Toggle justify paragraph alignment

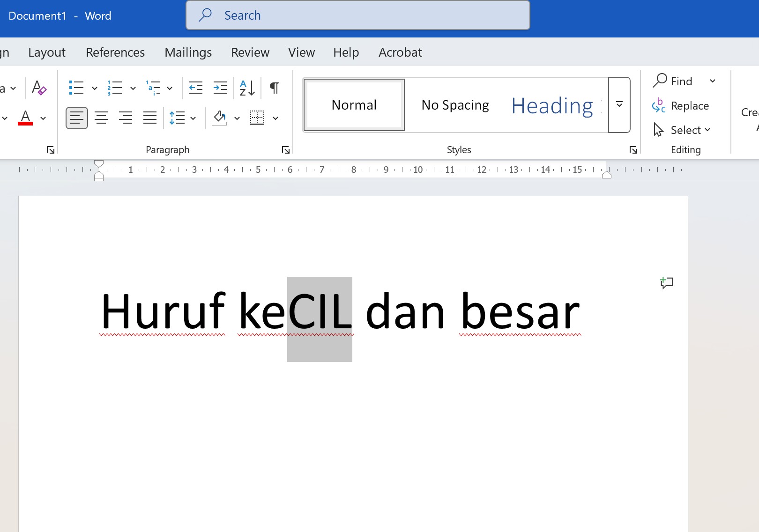[149, 118]
